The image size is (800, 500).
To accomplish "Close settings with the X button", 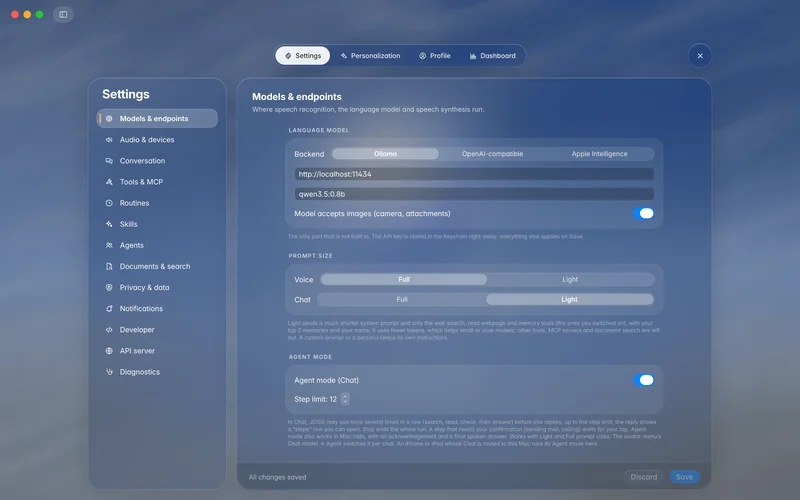I will pos(699,56).
